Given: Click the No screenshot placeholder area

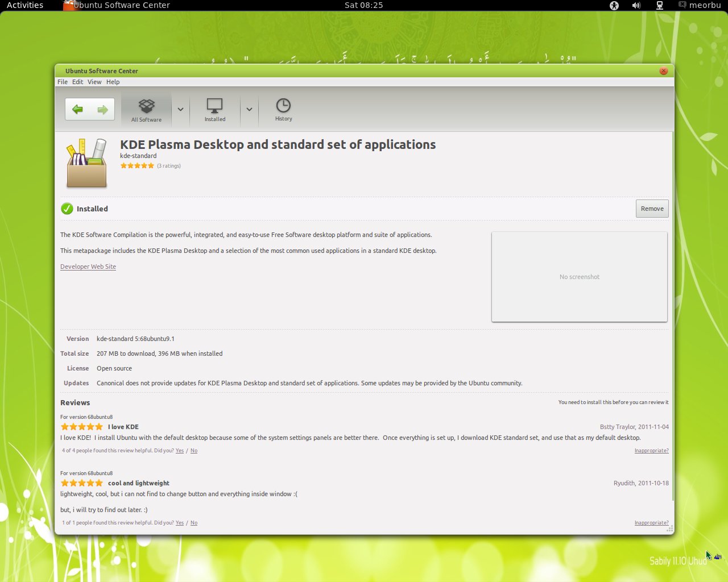Looking at the screenshot, I should [x=579, y=277].
